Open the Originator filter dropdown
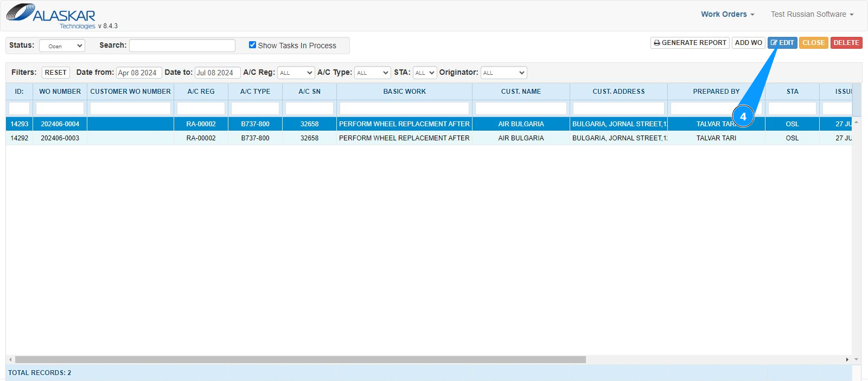Screen dimensions: 868x381 (503, 73)
